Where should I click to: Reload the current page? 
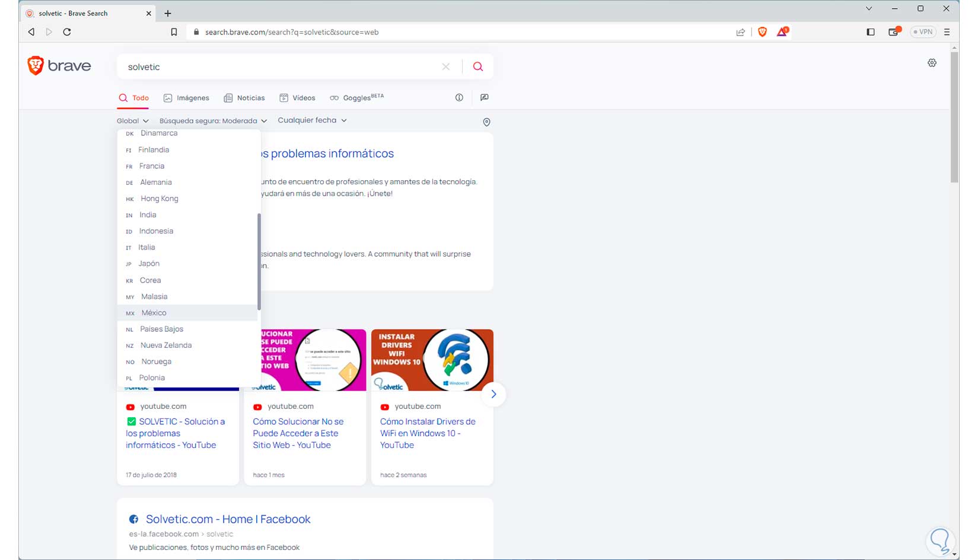(67, 32)
